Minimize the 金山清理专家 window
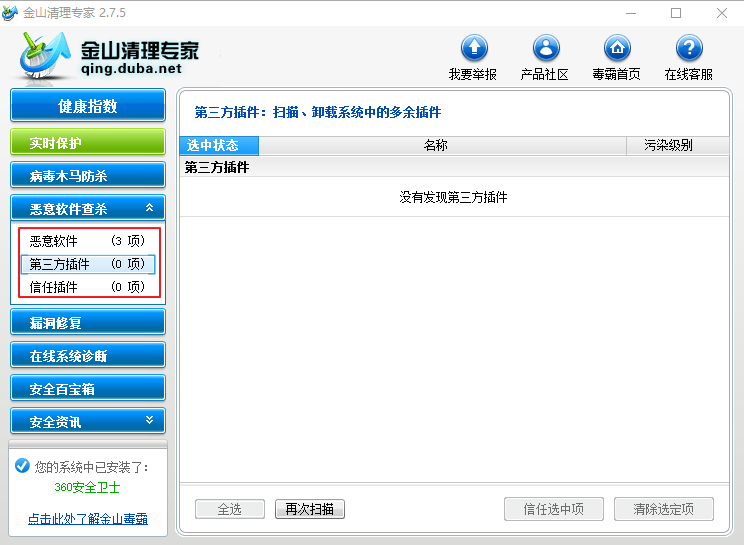This screenshot has width=744, height=545. coord(631,13)
